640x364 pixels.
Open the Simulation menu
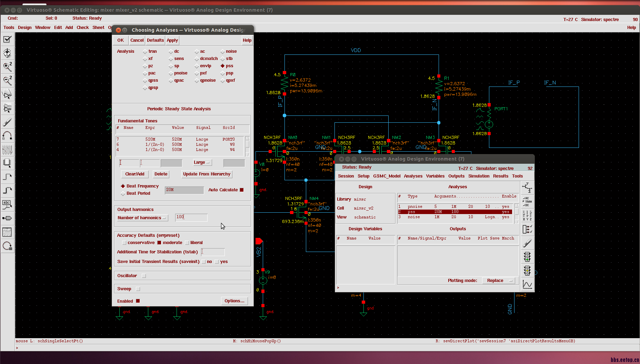pos(479,176)
